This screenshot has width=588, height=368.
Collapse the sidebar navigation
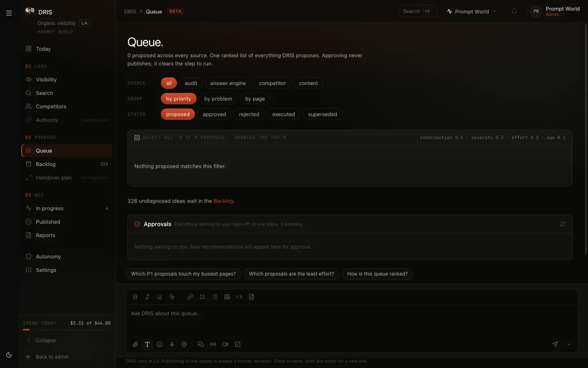67,341
